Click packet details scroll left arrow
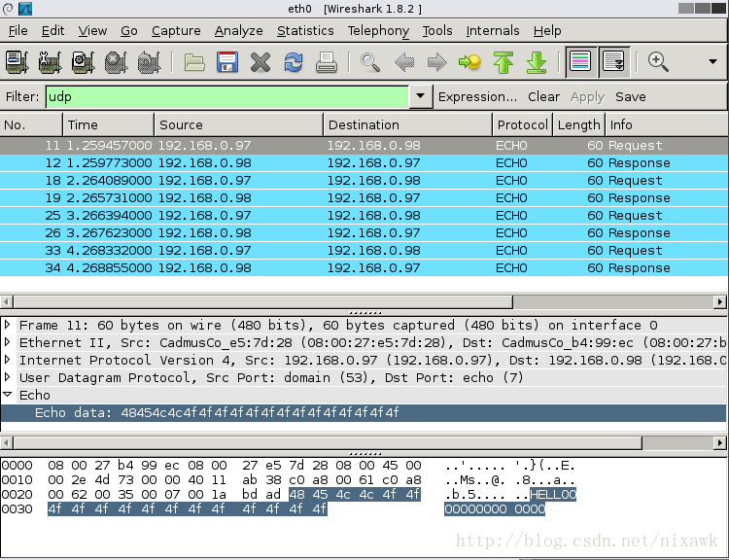729x560 pixels. pos(7,442)
